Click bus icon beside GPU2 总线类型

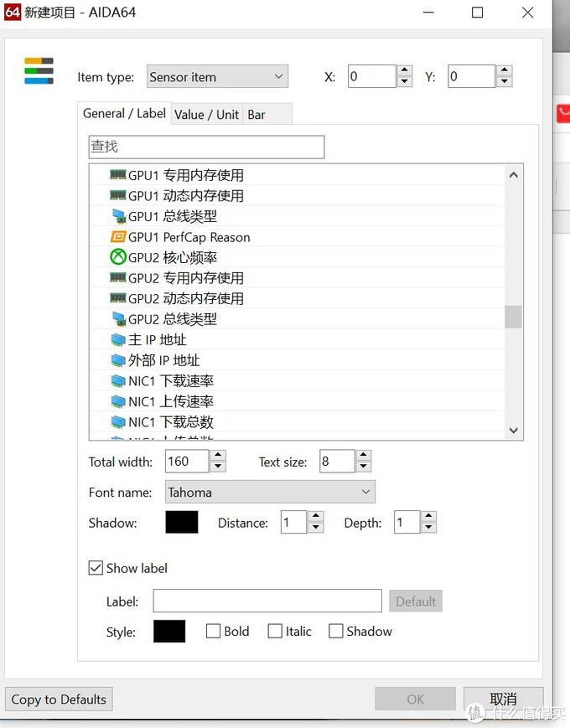click(x=119, y=319)
